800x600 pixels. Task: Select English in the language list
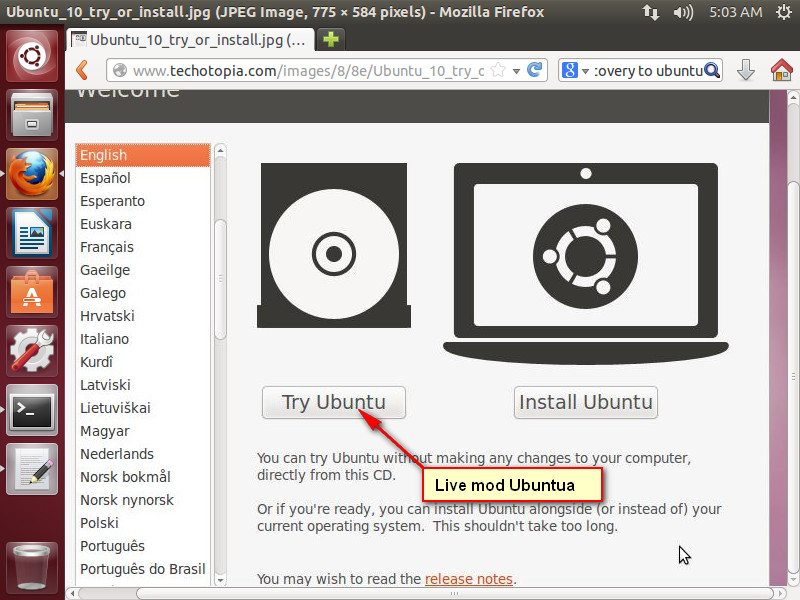143,155
